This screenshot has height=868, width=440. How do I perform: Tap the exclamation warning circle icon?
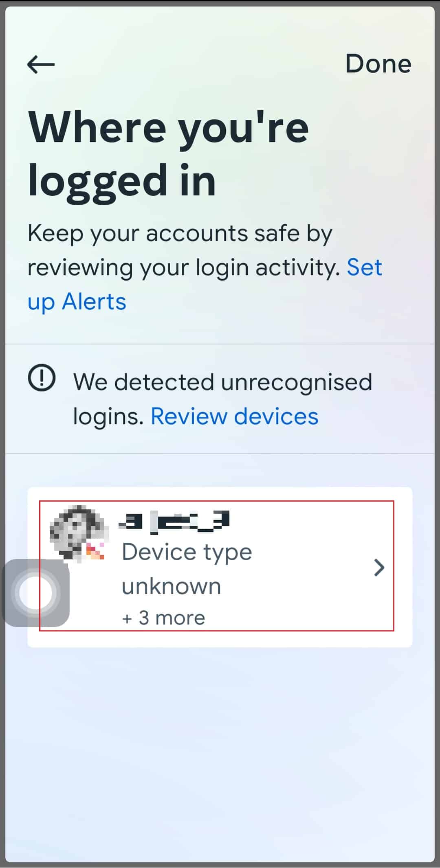tap(42, 378)
